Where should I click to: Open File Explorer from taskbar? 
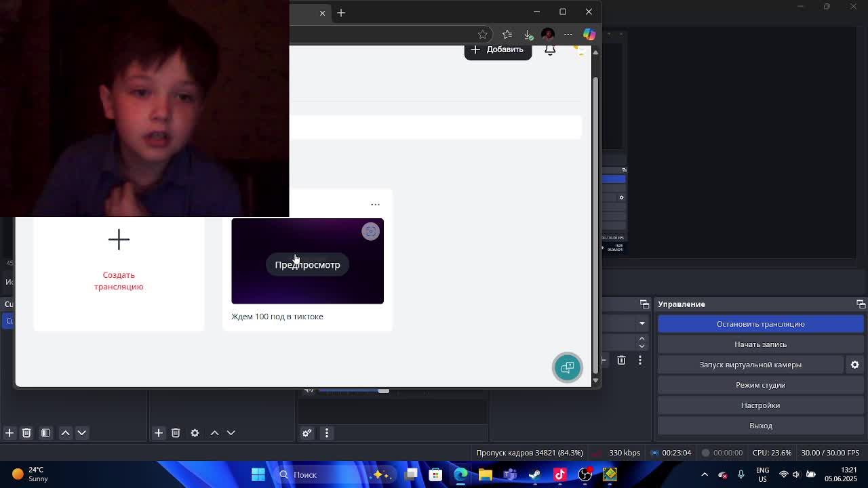[x=485, y=474]
